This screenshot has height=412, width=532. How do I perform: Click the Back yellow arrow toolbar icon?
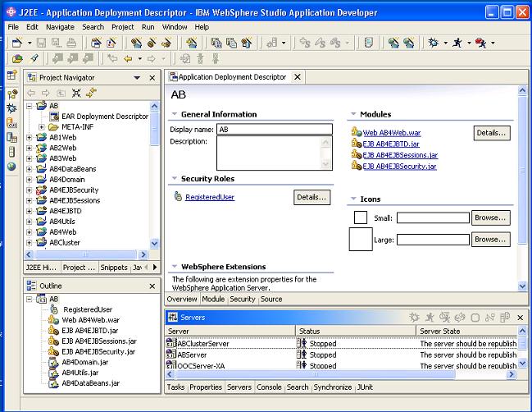(x=128, y=59)
